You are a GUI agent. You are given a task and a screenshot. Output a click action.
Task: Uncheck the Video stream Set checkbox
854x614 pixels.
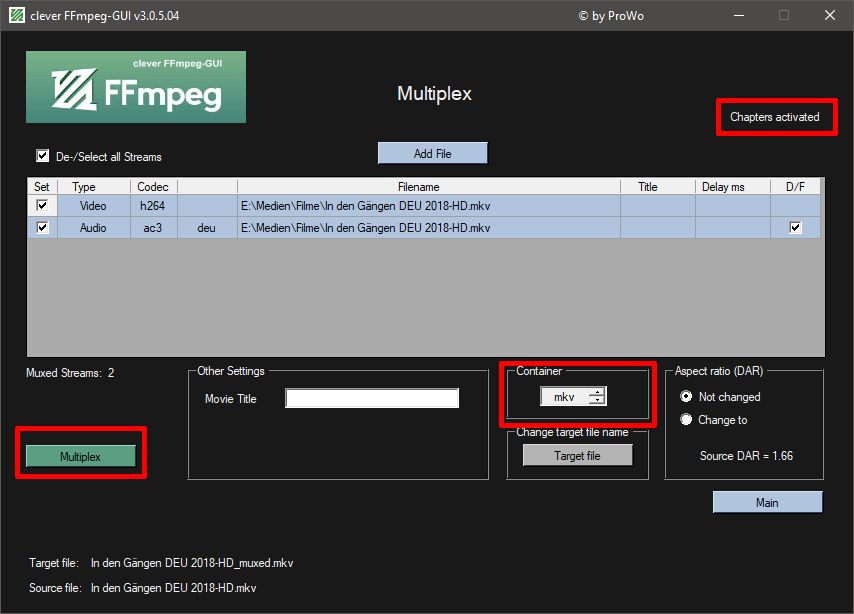pyautogui.click(x=42, y=205)
